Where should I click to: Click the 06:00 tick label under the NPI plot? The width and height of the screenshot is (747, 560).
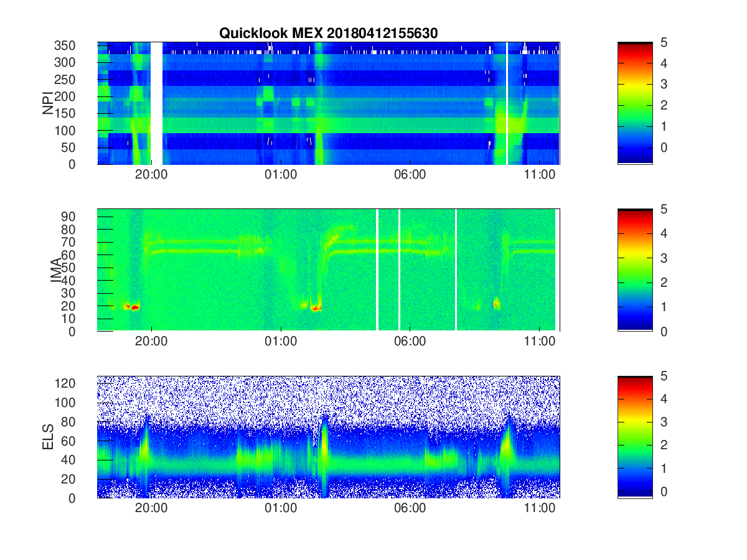tap(410, 175)
